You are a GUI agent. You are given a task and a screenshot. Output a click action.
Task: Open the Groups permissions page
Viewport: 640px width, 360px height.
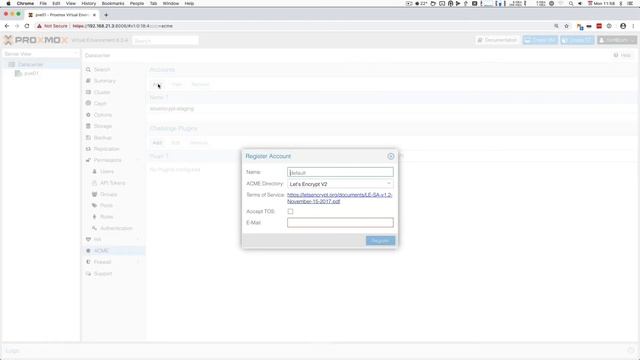109,194
